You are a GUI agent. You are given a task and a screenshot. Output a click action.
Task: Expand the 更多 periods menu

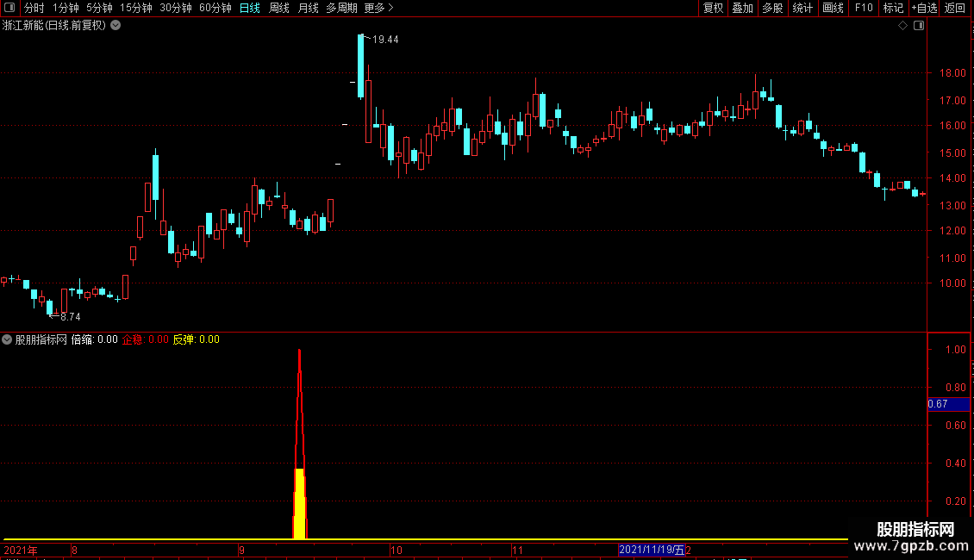click(x=379, y=8)
